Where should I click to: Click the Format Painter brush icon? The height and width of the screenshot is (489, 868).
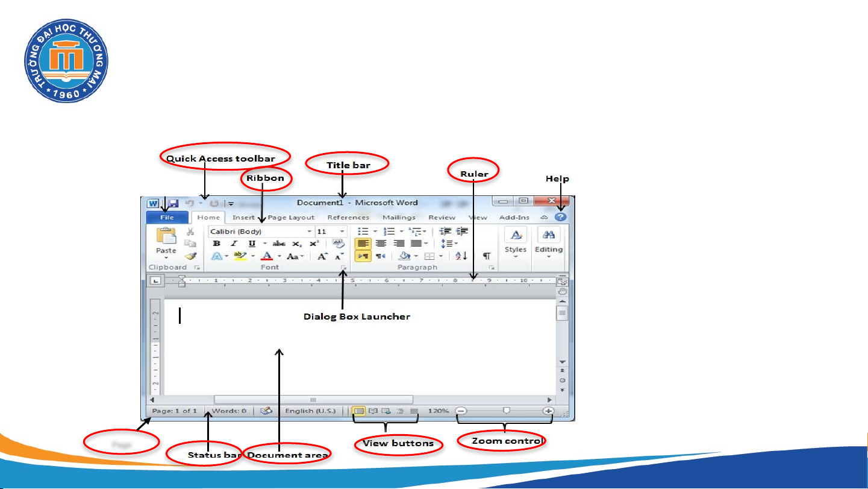[190, 256]
